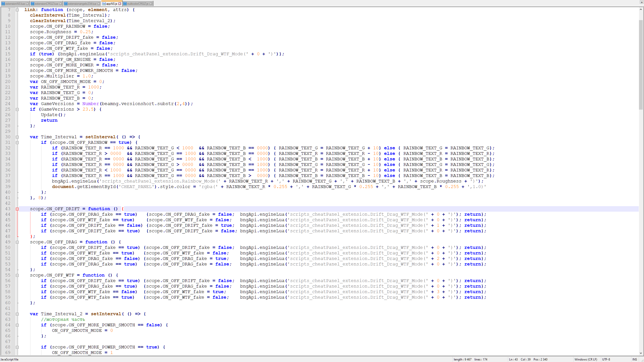Open the extensionangelo234.lua tab

point(82,4)
